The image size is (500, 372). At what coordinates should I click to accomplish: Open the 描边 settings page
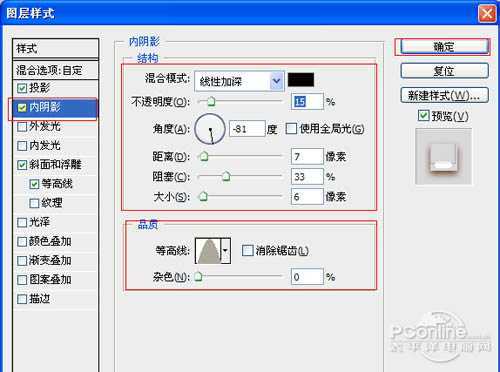point(40,299)
